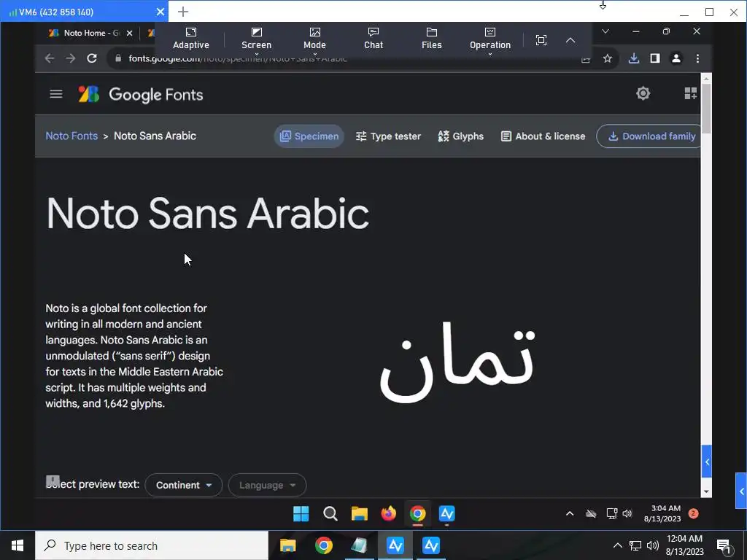The height and width of the screenshot is (560, 747).
Task: Click the page vertical scrollbar thumb
Action: coord(706,108)
